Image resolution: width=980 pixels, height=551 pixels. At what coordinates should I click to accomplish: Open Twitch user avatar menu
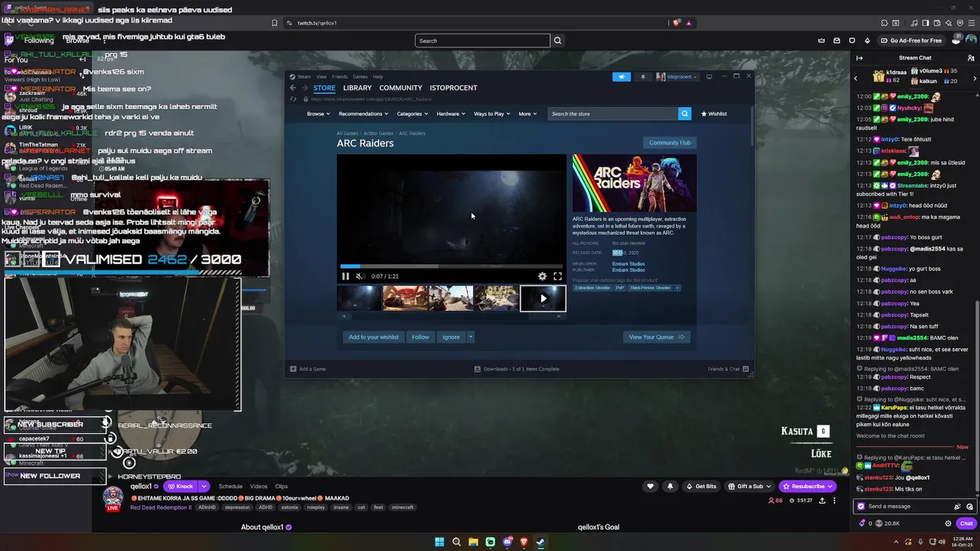coord(972,41)
